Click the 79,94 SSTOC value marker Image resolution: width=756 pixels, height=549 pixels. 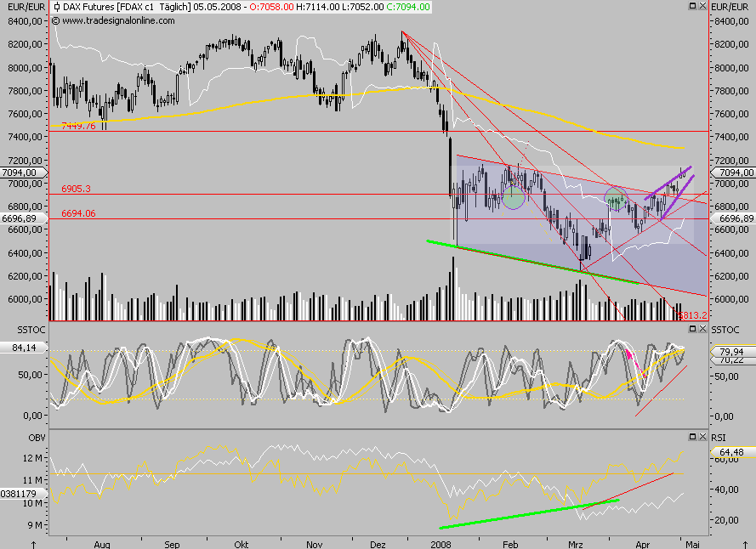[732, 351]
